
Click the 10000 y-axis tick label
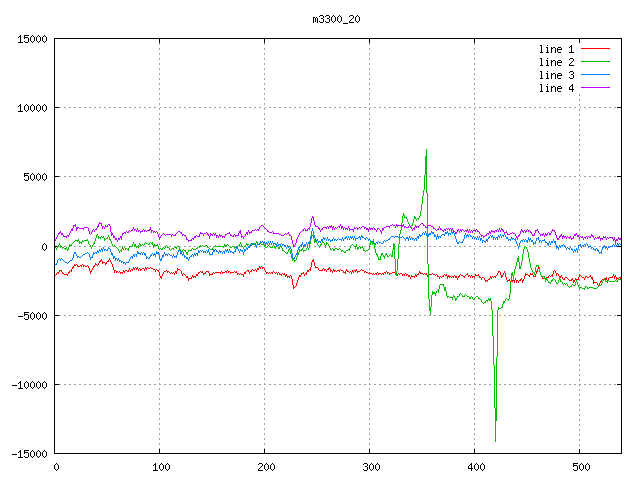[x=32, y=108]
